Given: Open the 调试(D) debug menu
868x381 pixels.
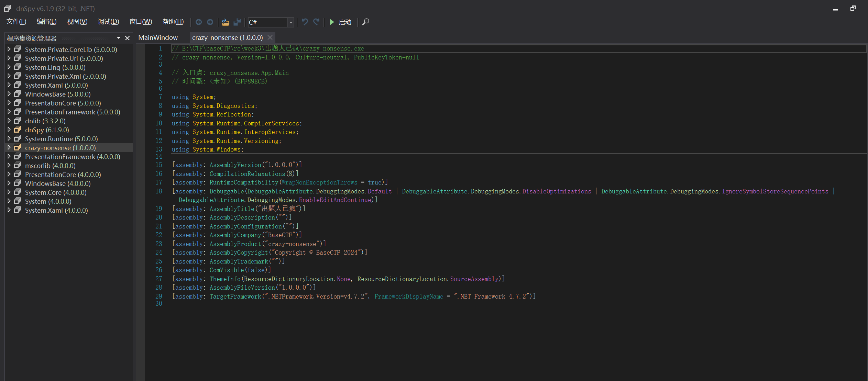Looking at the screenshot, I should coord(108,22).
